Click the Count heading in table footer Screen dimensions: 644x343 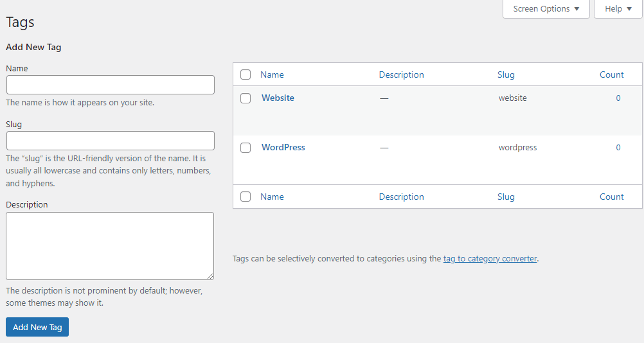[611, 197]
